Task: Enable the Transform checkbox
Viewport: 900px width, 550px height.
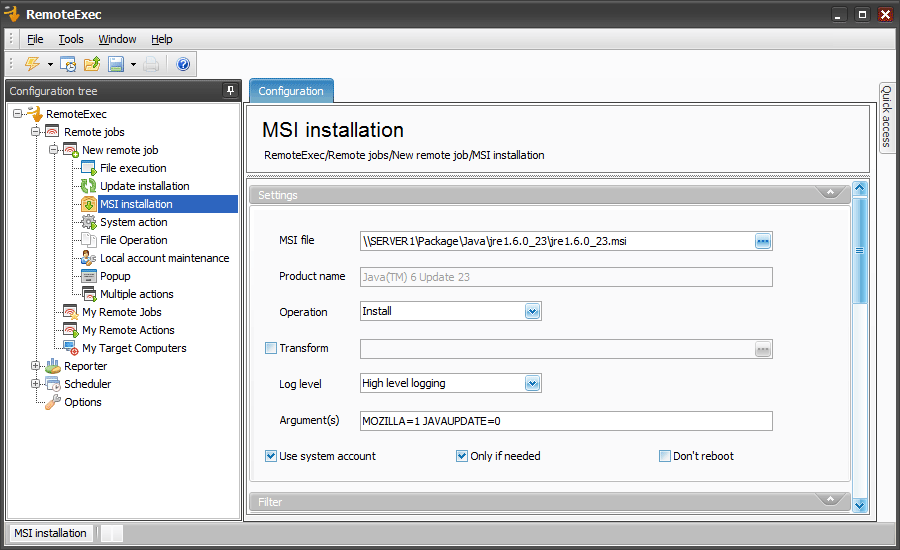Action: click(x=271, y=348)
